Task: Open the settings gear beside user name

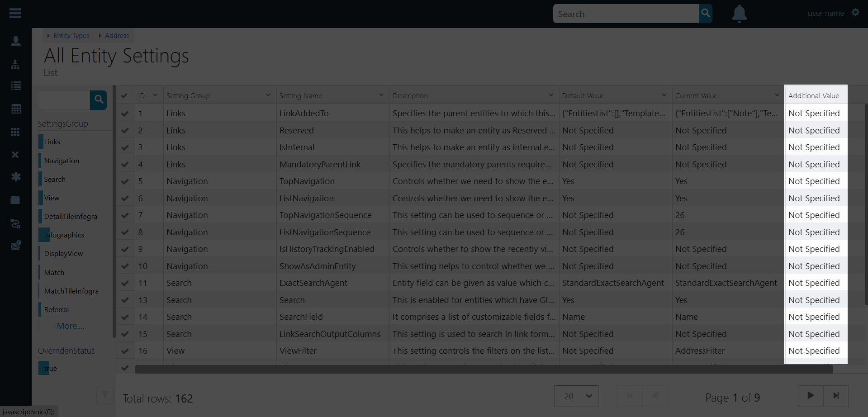Action: pyautogui.click(x=855, y=13)
